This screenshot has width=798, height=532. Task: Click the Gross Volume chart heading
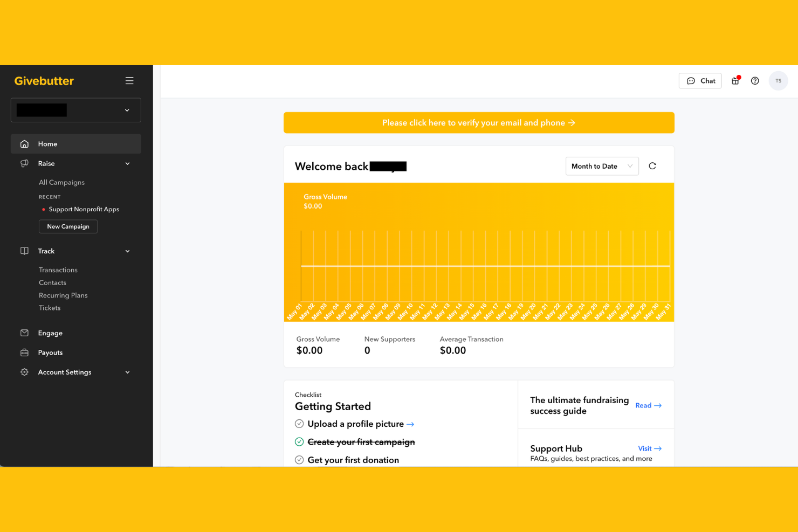pos(325,197)
